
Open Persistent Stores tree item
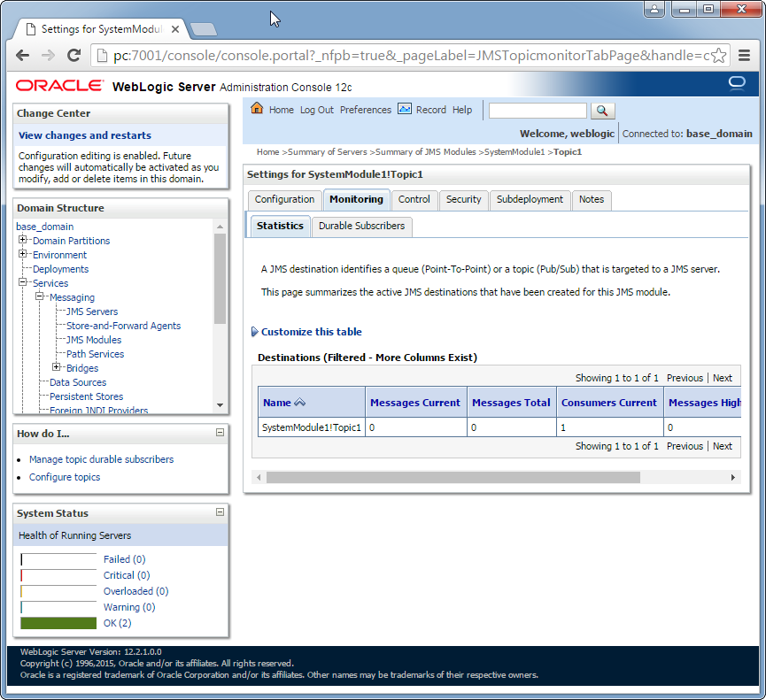86,396
